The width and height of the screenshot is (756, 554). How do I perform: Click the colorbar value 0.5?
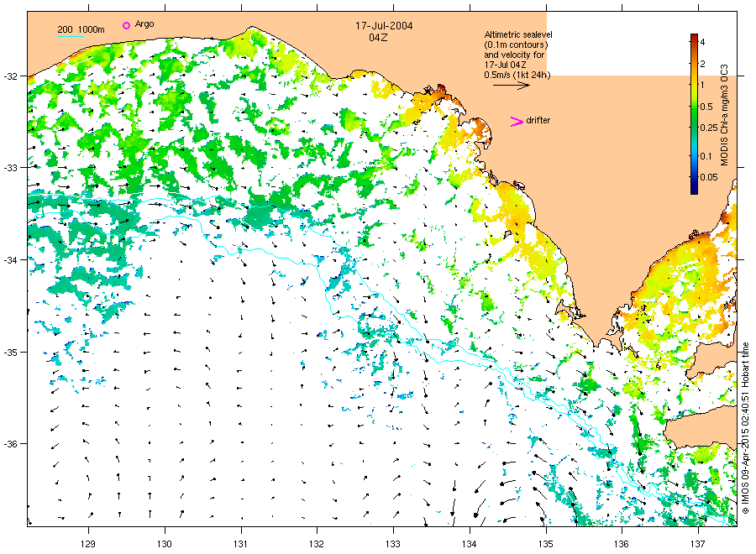(706, 107)
